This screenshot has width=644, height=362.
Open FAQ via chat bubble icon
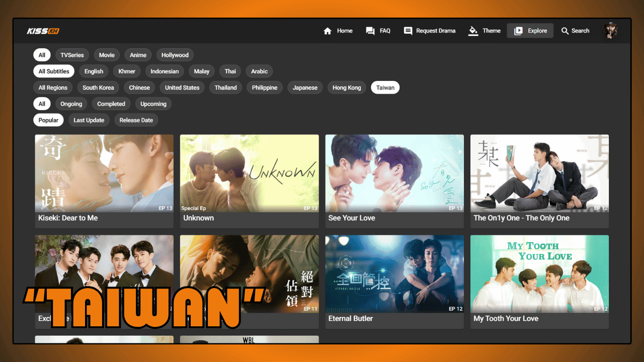370,31
